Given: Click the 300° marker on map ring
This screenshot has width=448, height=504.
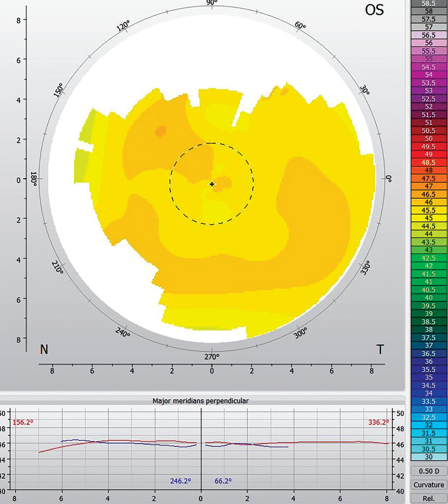Looking at the screenshot, I should pos(301,333).
